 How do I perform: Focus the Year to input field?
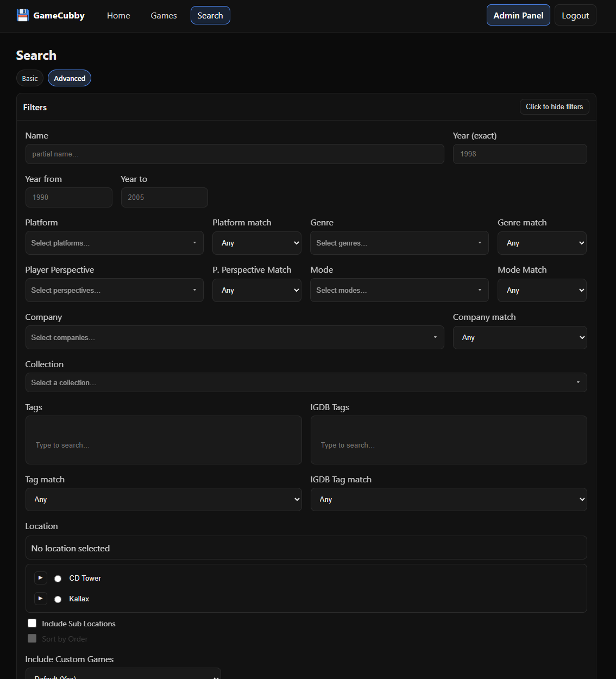[165, 197]
